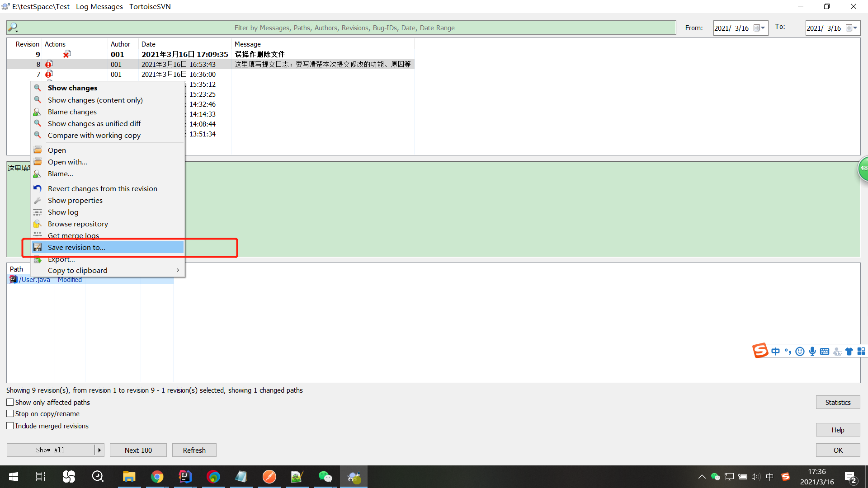This screenshot has width=868, height=488.
Task: Click the filter search magnifier icon
Action: (13, 28)
